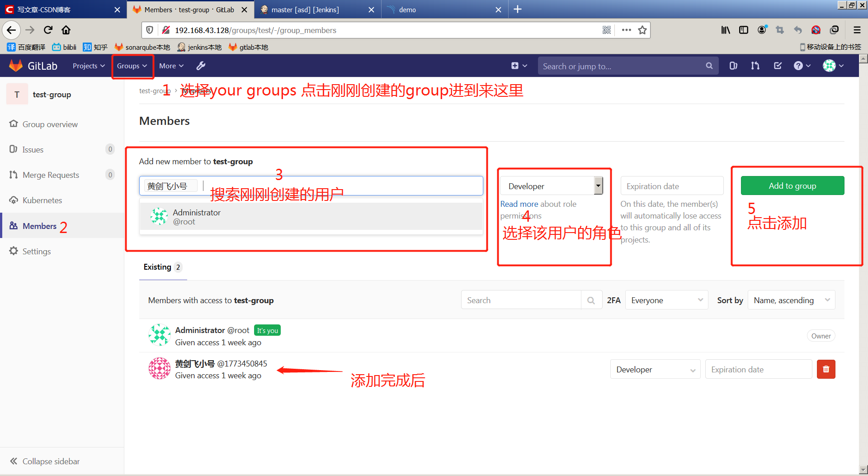This screenshot has height=476, width=868.
Task: Click the Issues icon in top navbar
Action: coord(733,66)
